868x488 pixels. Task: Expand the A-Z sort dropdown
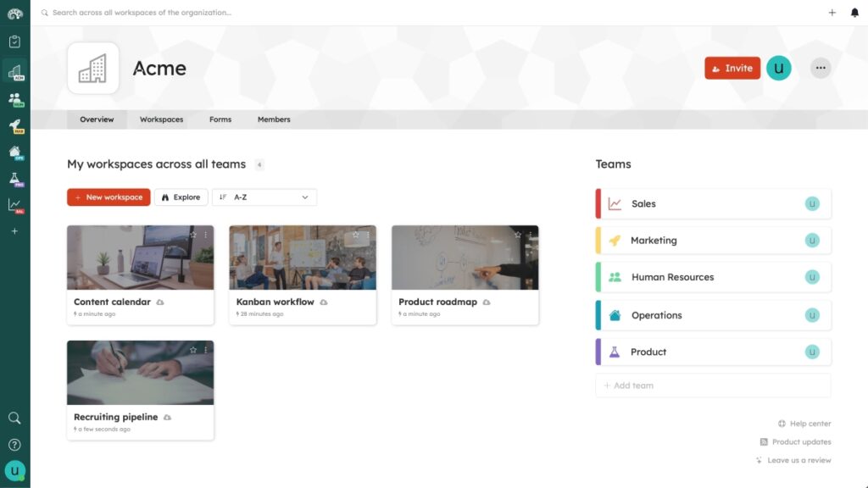click(x=264, y=197)
